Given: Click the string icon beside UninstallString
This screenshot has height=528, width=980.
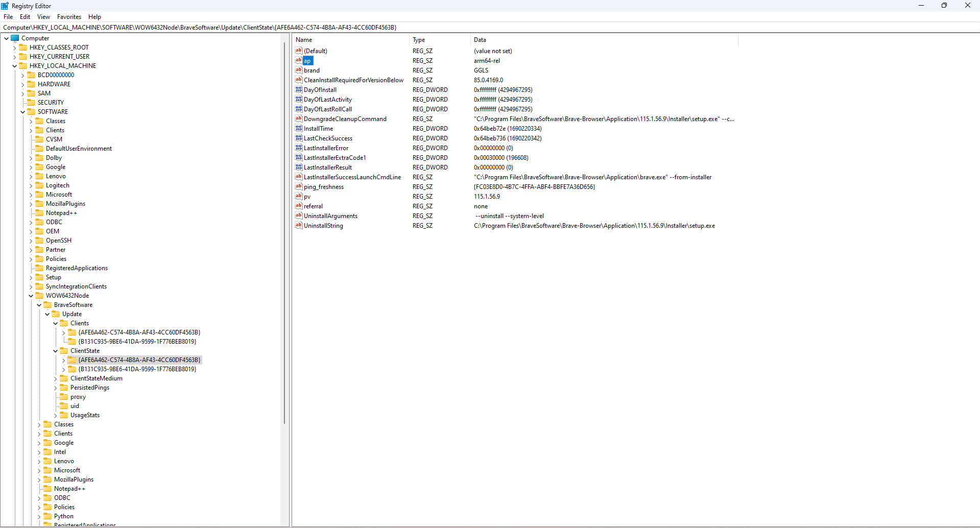Looking at the screenshot, I should click(x=299, y=225).
